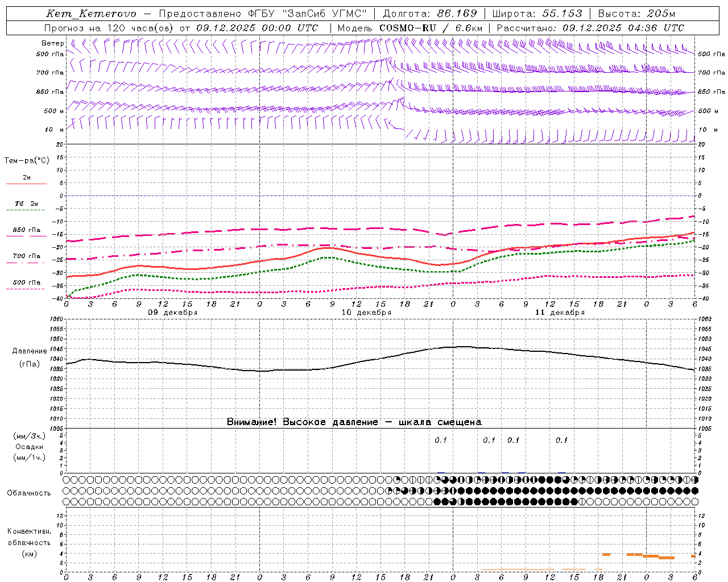Click the '09 декабря' date label
Image resolution: width=728 pixels, height=582 pixels.
(x=173, y=313)
